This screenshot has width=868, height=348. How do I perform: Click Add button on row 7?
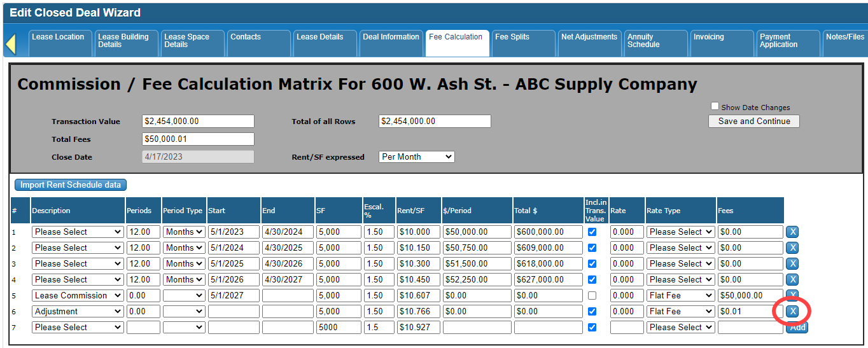(797, 327)
